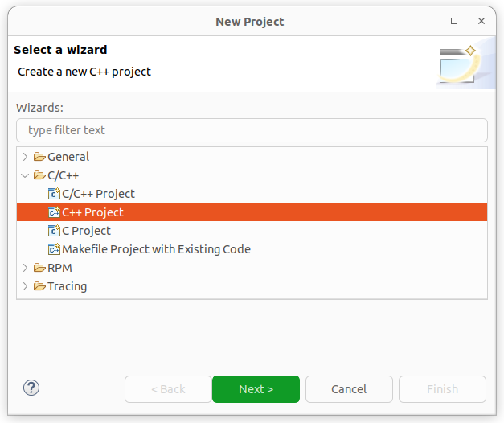The width and height of the screenshot is (504, 423).
Task: Click the C++ Project wizard icon
Action: pos(54,212)
